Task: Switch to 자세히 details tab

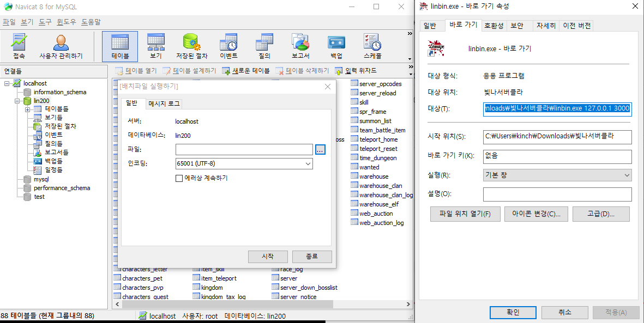Action: click(x=546, y=26)
